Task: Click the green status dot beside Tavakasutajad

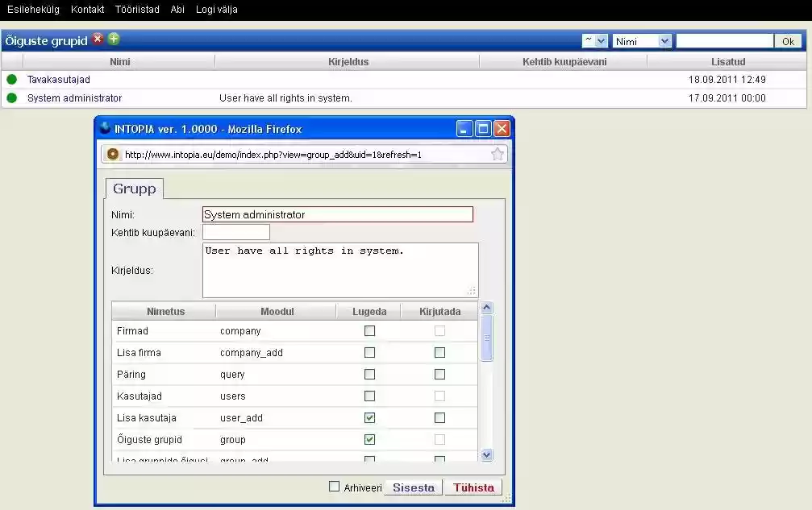Action: click(11, 79)
